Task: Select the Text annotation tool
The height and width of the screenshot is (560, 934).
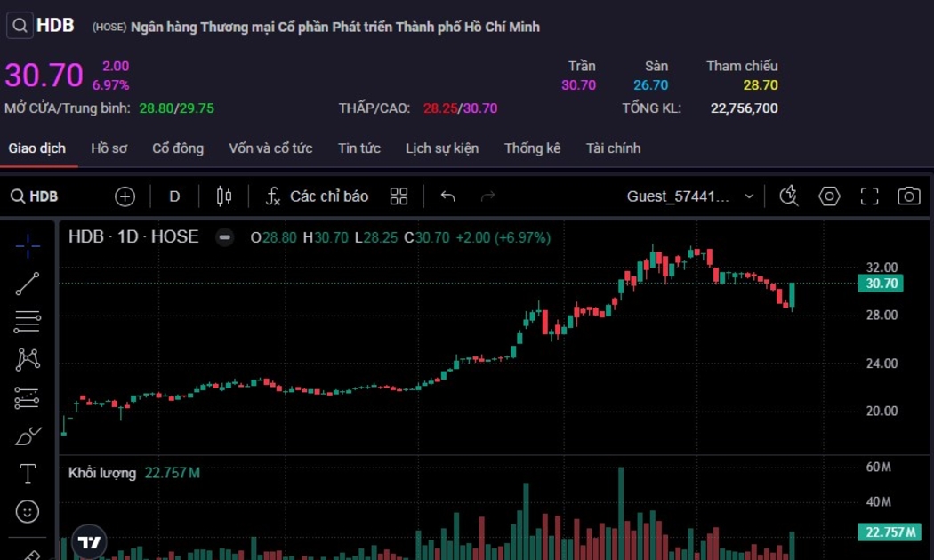Action: pyautogui.click(x=28, y=474)
